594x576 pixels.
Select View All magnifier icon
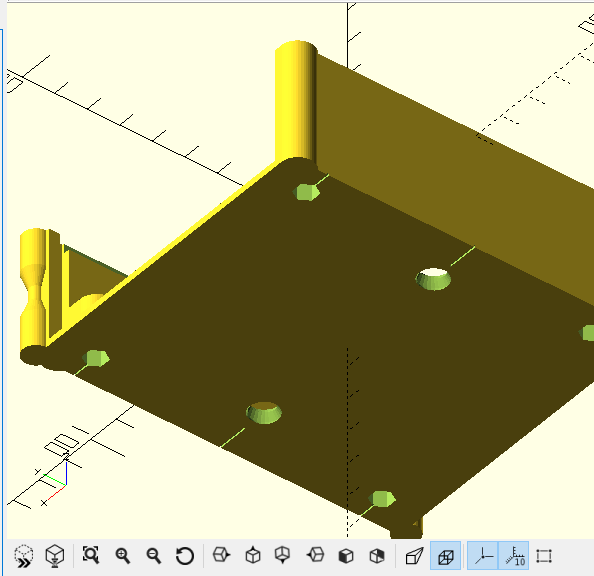coord(91,555)
